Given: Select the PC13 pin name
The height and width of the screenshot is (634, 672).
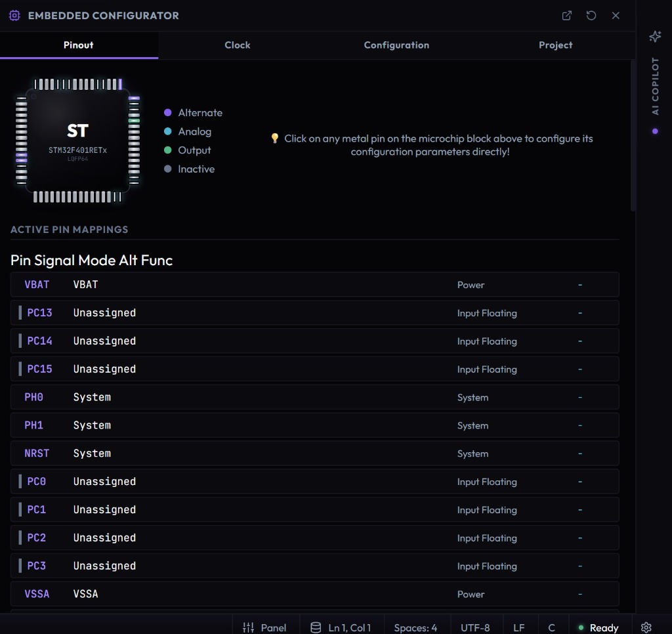Looking at the screenshot, I should pyautogui.click(x=39, y=313).
